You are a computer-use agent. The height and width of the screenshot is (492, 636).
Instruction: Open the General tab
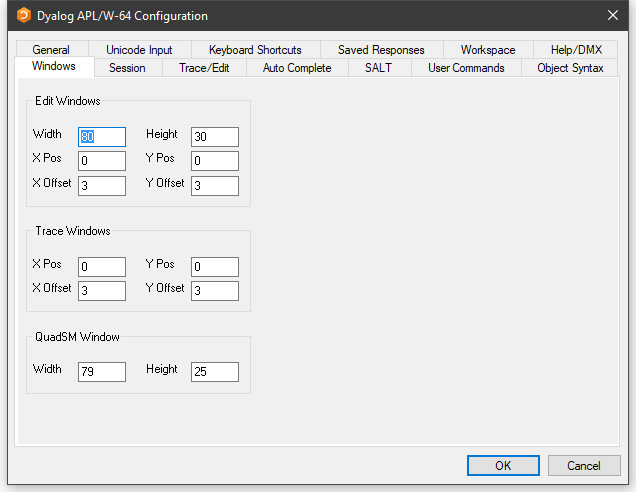click(50, 50)
